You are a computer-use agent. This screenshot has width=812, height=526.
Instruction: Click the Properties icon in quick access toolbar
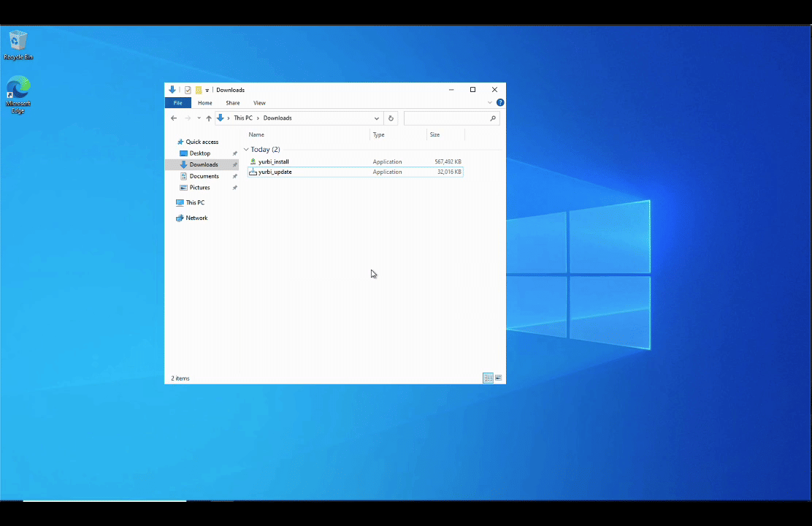188,90
